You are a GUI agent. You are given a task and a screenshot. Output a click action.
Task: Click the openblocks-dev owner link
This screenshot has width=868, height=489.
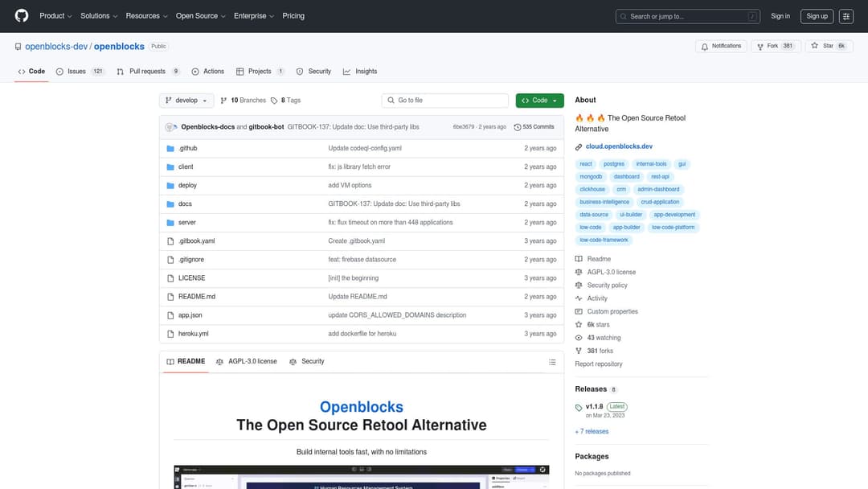pyautogui.click(x=56, y=47)
